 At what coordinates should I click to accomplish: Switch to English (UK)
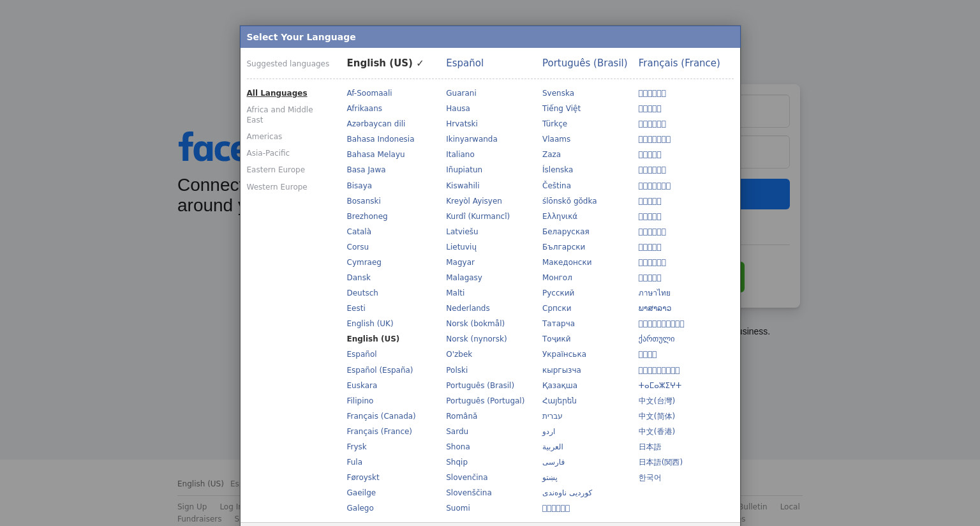tap(370, 324)
